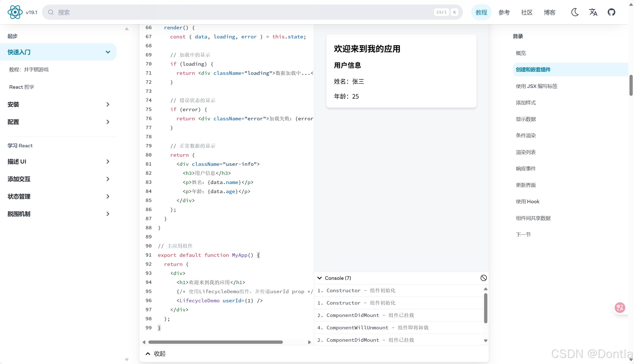
Task: Switch site language via the translate icon
Action: coord(593,12)
